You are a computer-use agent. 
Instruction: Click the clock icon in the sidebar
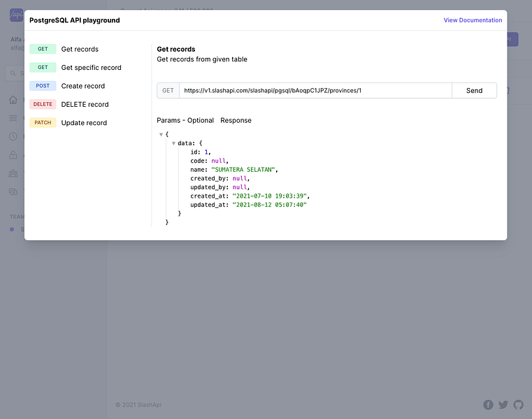click(13, 136)
